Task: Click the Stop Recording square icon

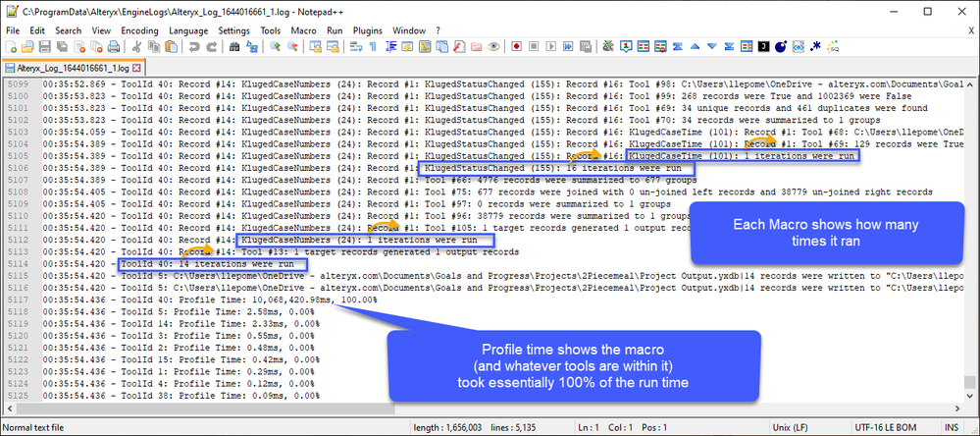Action: tap(534, 46)
